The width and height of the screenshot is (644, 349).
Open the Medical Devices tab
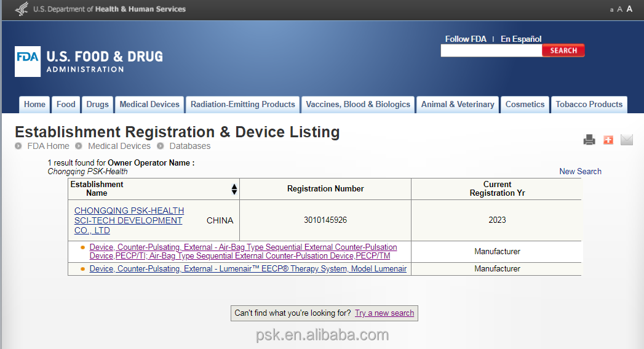(x=149, y=105)
